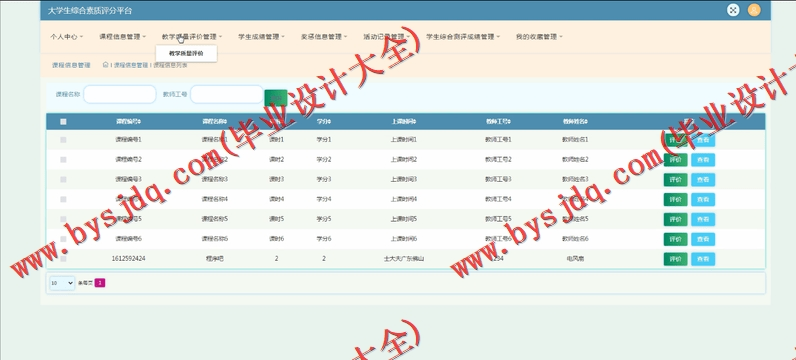Sort table by 学分 column header
The width and height of the screenshot is (796, 360).
(324, 122)
